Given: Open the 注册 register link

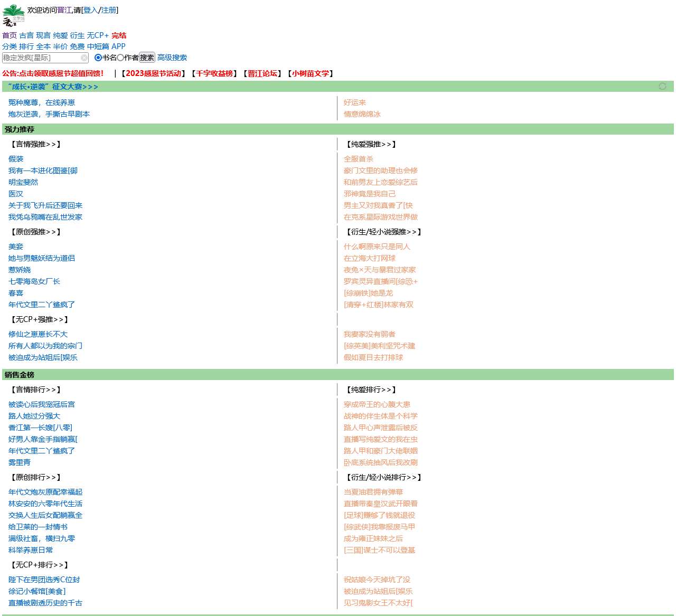Looking at the screenshot, I should click(109, 10).
